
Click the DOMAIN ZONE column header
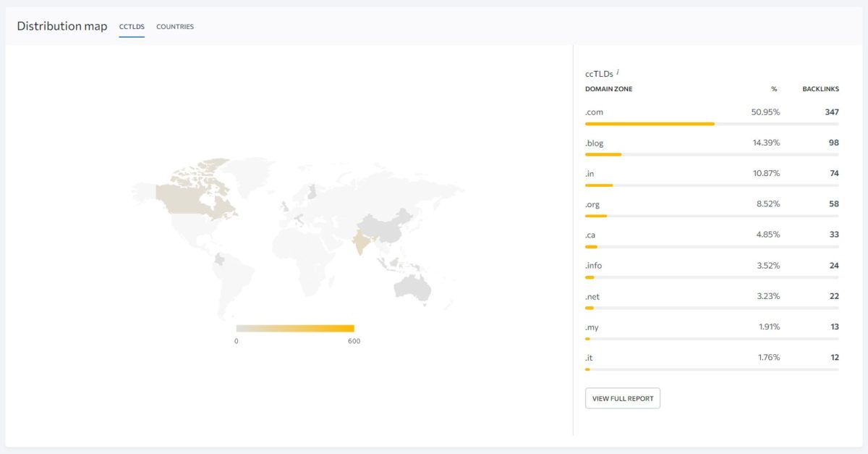(608, 89)
